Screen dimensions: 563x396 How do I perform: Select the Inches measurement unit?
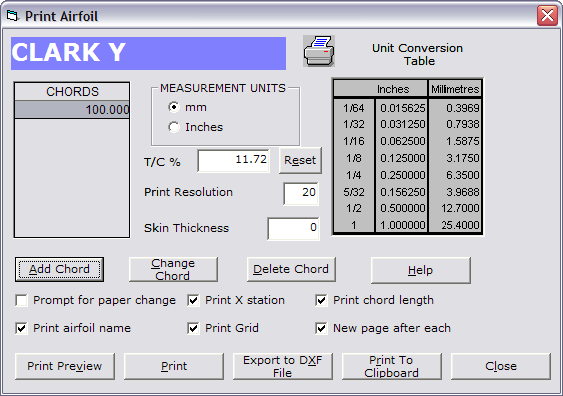[174, 127]
